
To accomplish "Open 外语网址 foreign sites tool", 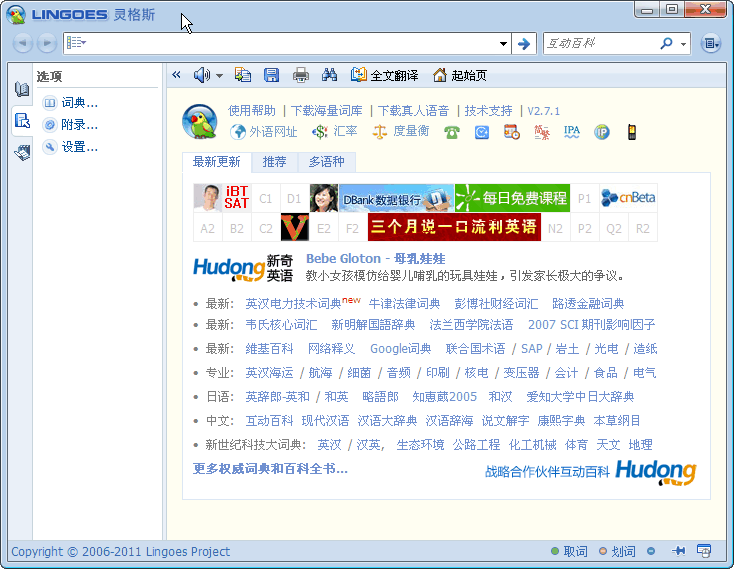I will 264,132.
